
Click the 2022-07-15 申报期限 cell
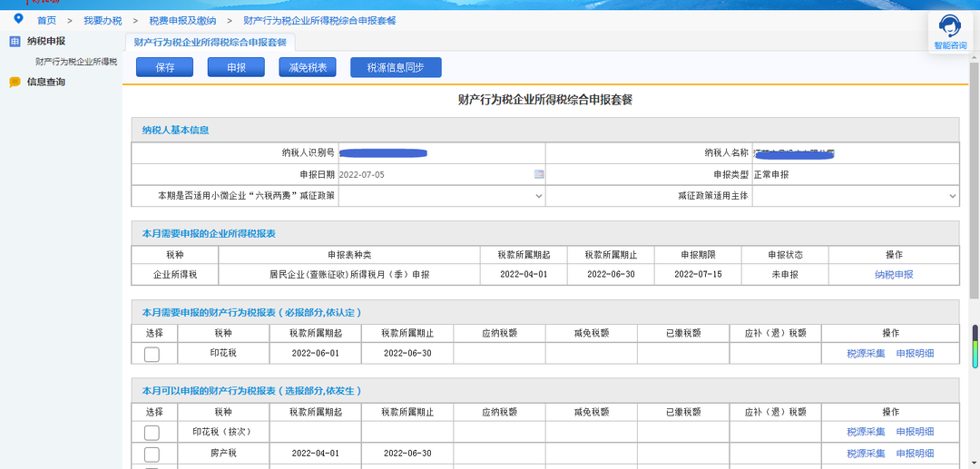click(698, 275)
